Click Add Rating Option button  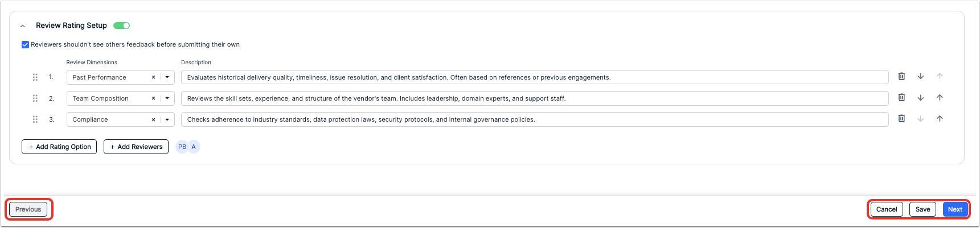[59, 147]
